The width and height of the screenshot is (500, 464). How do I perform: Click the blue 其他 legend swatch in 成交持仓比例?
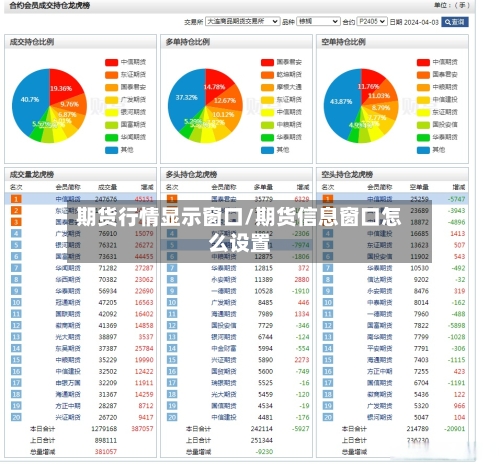pyautogui.click(x=111, y=150)
